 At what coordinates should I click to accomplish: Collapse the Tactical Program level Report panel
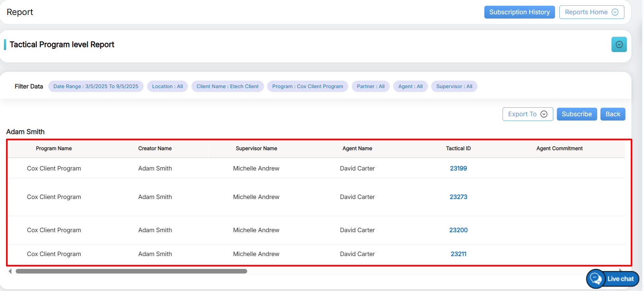[619, 45]
